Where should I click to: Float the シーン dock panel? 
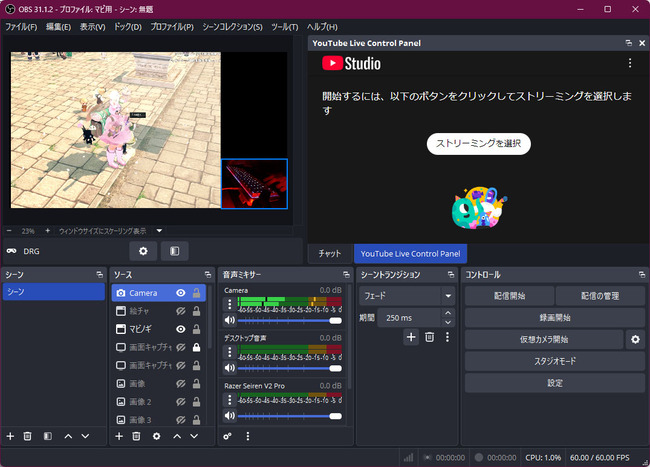tap(99, 275)
